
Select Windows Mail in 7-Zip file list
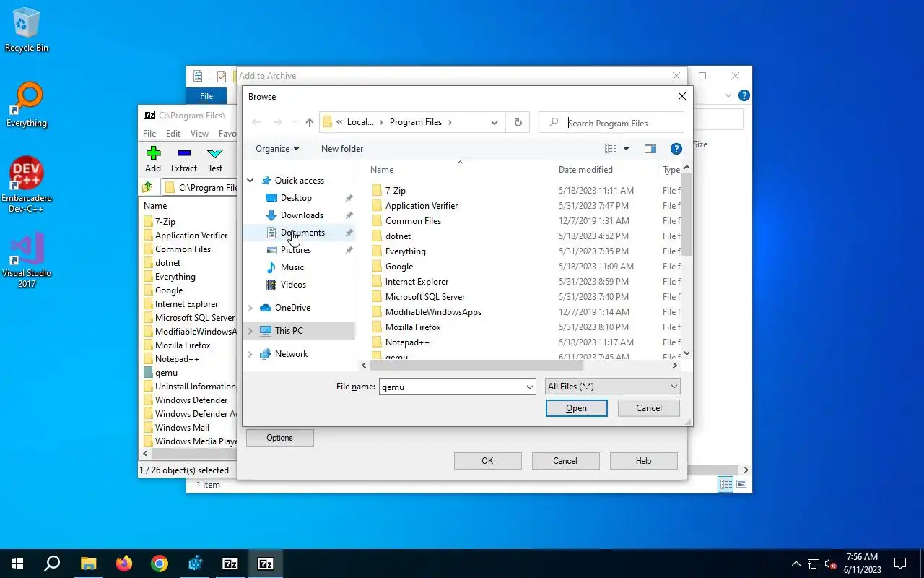(182, 428)
